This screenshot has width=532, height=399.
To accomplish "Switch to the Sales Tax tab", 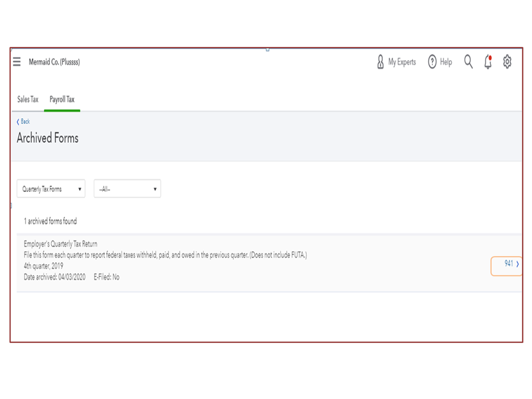I will 28,100.
